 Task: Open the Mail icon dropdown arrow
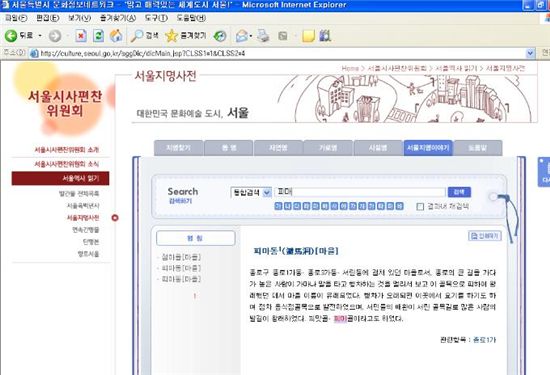point(251,36)
